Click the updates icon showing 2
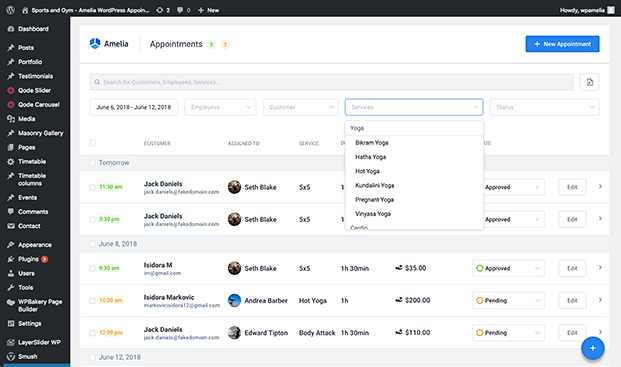The height and width of the screenshot is (367, 621). pyautogui.click(x=163, y=10)
